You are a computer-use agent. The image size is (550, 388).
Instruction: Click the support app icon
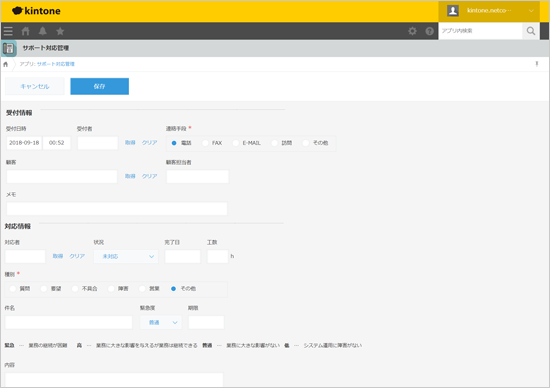(x=9, y=48)
